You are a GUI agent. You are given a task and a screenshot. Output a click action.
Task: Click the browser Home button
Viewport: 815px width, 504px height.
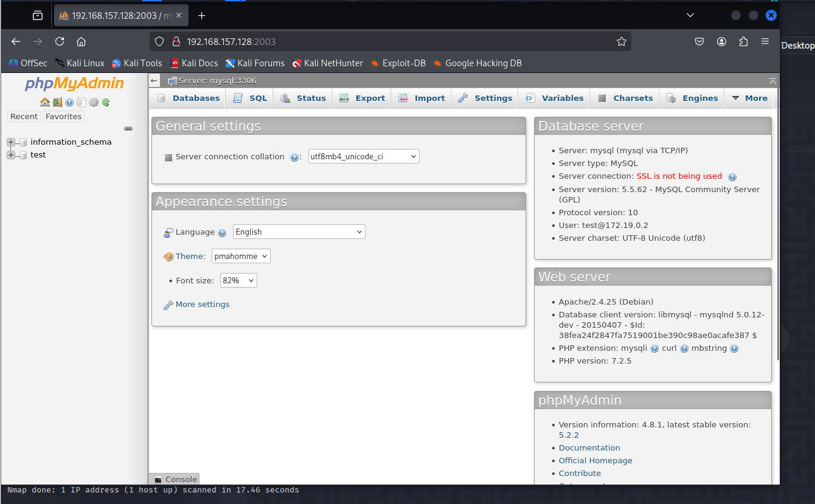(81, 41)
